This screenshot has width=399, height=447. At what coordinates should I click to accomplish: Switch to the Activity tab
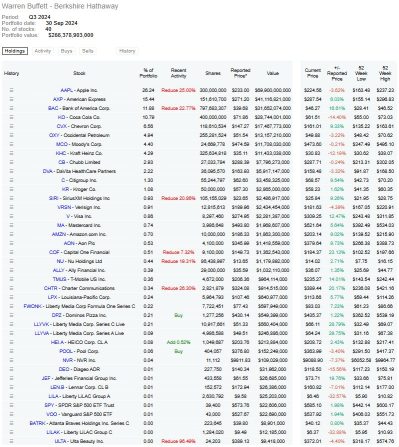43,51
